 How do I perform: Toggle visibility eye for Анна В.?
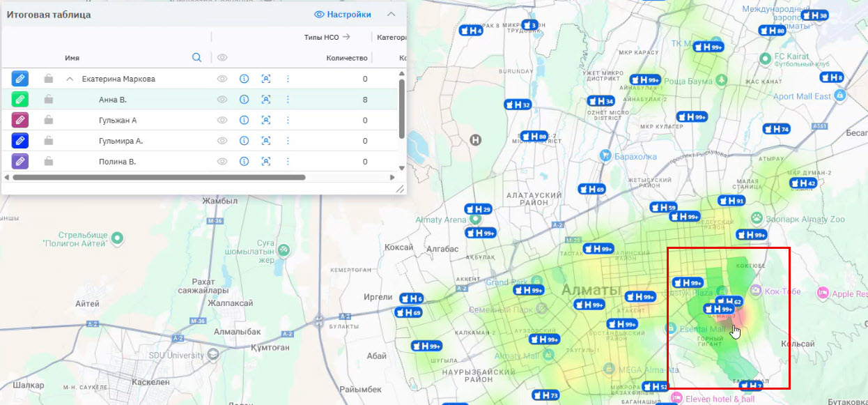tap(222, 100)
